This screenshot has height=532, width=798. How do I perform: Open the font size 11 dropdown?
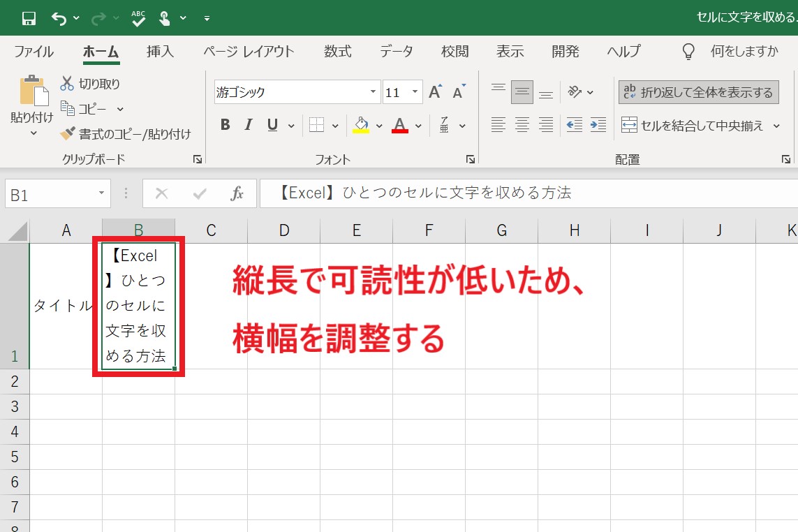click(x=415, y=92)
